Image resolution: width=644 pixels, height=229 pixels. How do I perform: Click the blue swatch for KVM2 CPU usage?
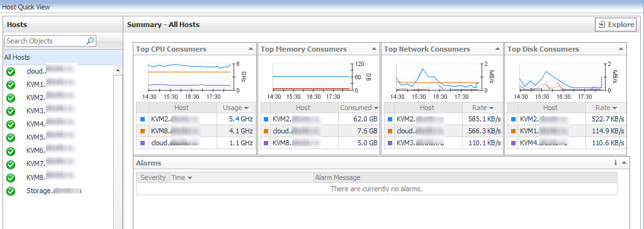142,120
